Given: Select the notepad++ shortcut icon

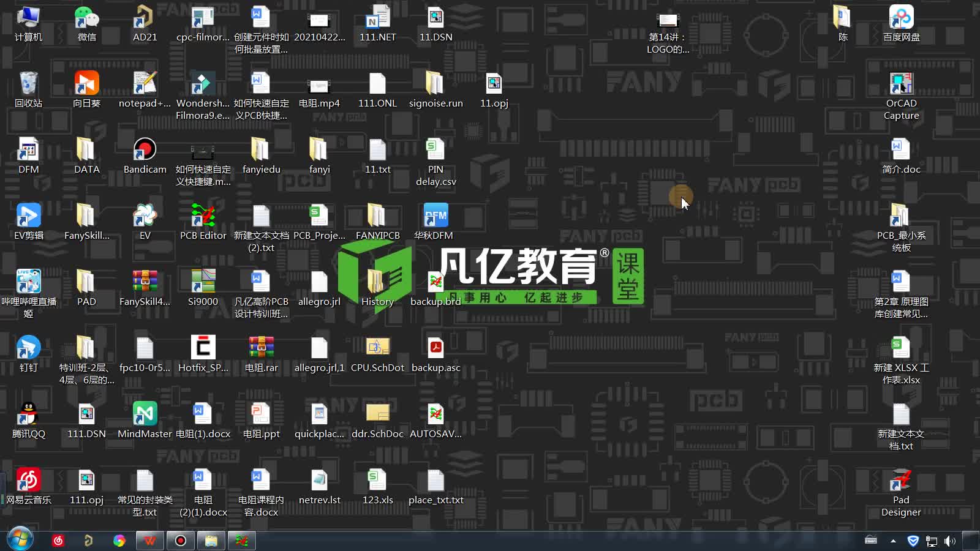Looking at the screenshot, I should point(145,91).
